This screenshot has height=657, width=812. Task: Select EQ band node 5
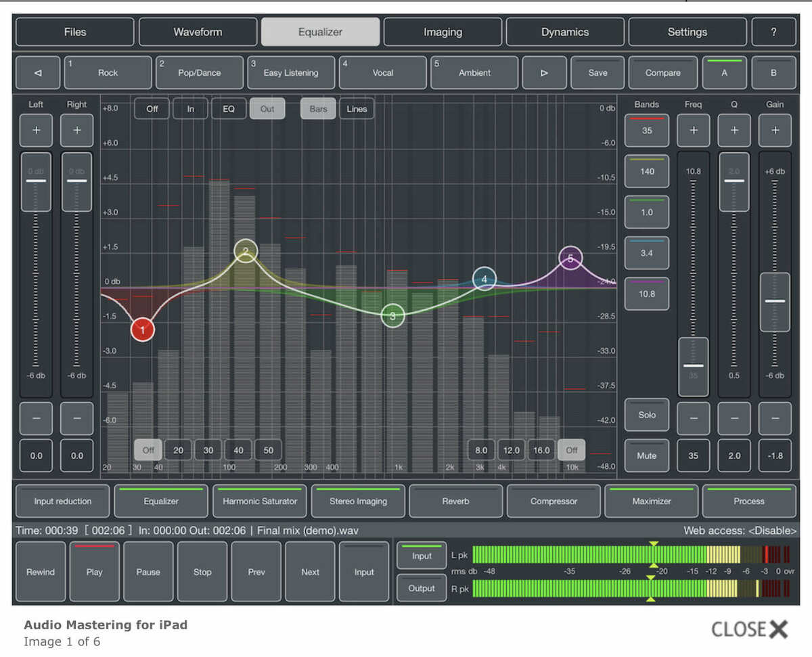570,258
